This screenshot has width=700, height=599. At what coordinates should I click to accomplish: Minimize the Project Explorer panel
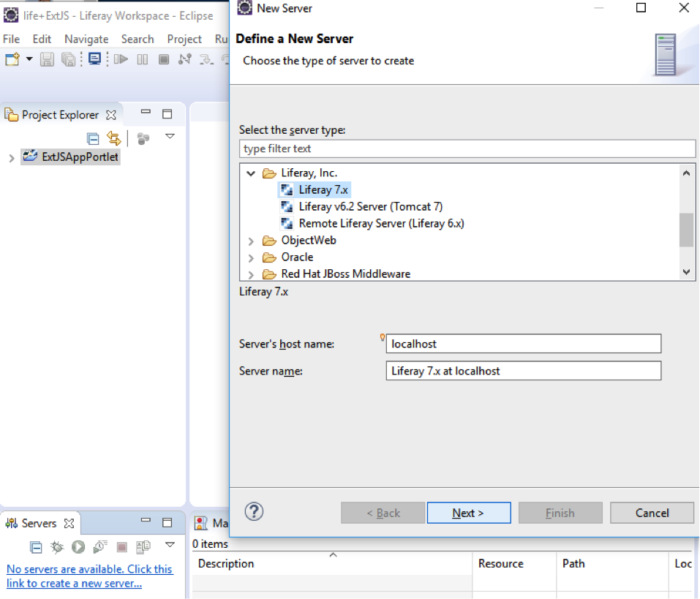pyautogui.click(x=146, y=112)
